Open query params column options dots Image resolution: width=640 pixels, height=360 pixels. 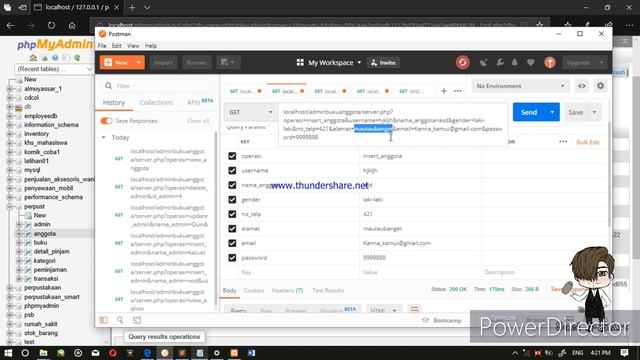coord(563,142)
